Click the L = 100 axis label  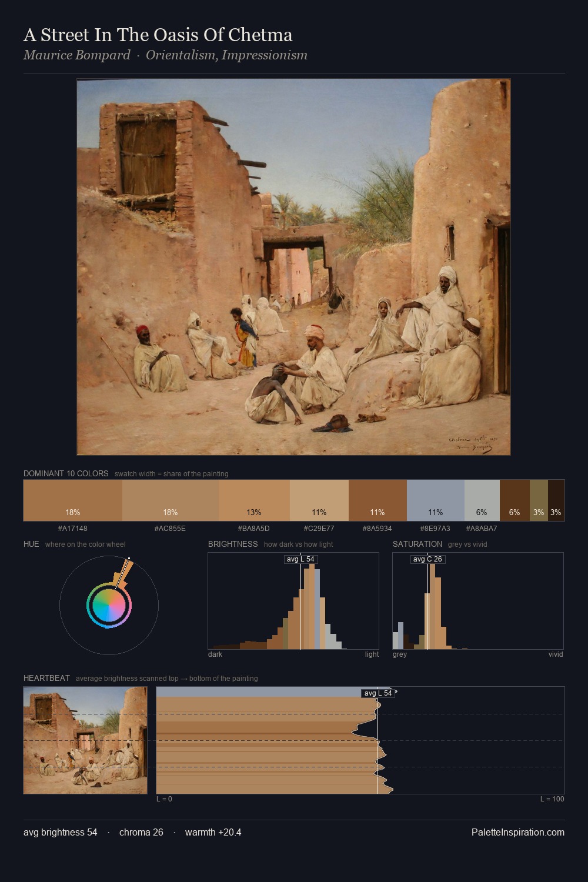click(552, 799)
